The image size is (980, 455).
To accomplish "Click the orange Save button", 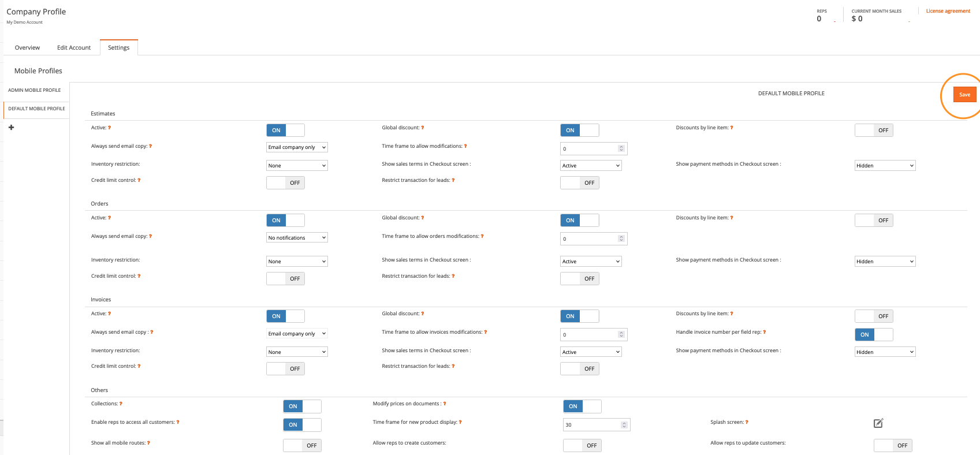I will coord(964,95).
